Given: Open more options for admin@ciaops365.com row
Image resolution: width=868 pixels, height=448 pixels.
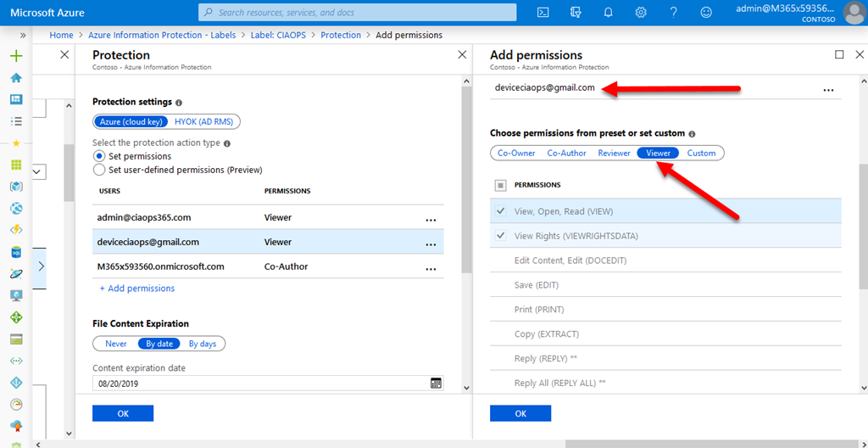Looking at the screenshot, I should pyautogui.click(x=431, y=219).
